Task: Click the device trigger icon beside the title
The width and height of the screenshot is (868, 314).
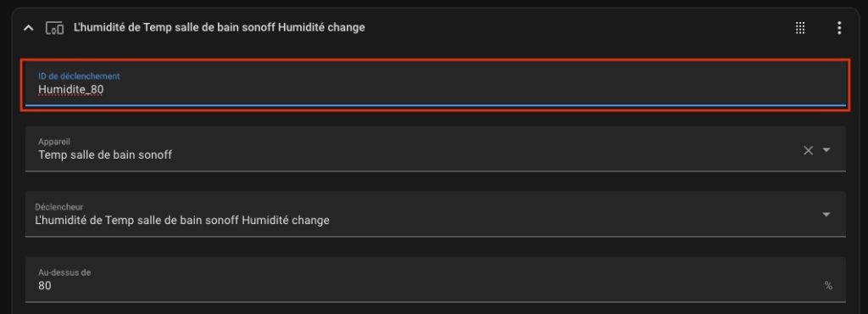Action: pos(54,28)
